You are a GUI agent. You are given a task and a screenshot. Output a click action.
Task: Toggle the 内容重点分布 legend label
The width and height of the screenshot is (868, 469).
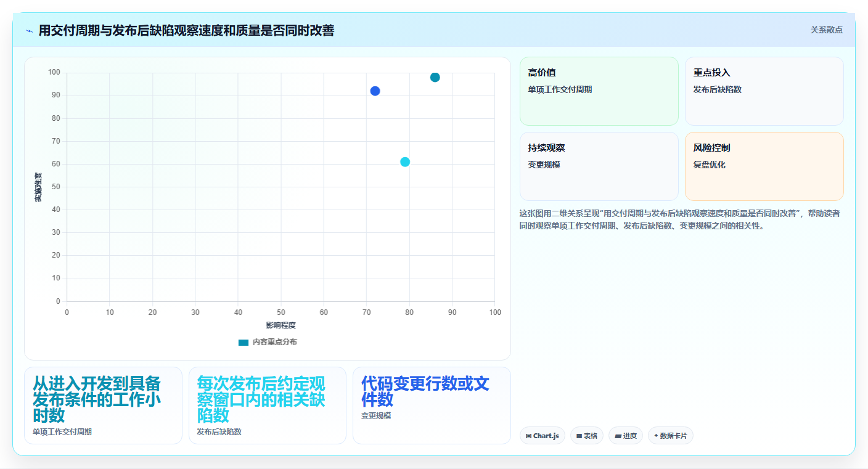pyautogui.click(x=275, y=342)
